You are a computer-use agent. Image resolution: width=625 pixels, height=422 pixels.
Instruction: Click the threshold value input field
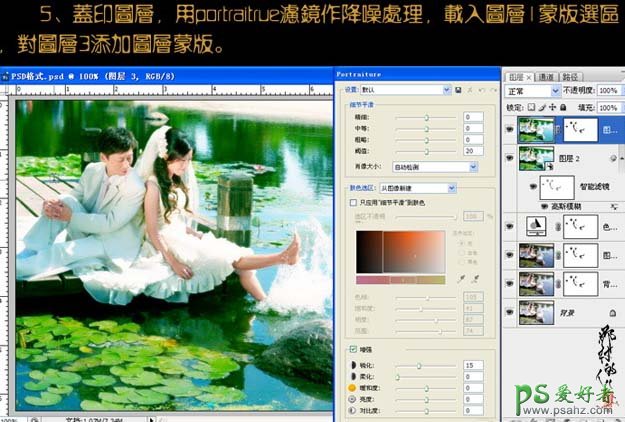click(x=472, y=150)
